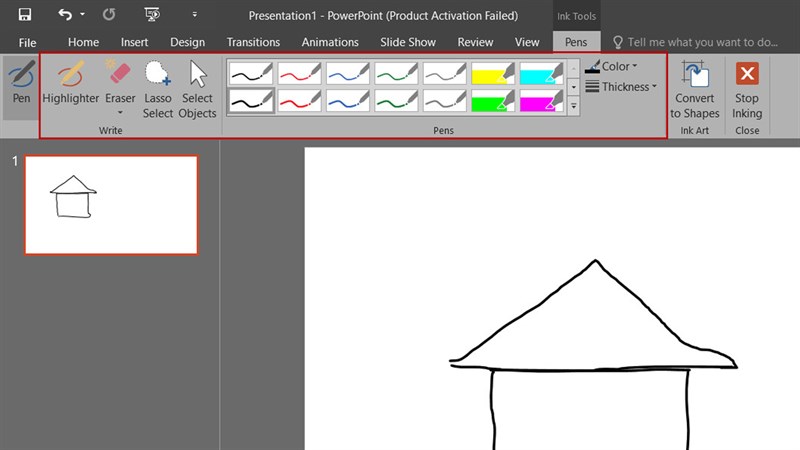The width and height of the screenshot is (800, 450).
Task: Select the thick blue pen in bottom row
Action: click(348, 101)
